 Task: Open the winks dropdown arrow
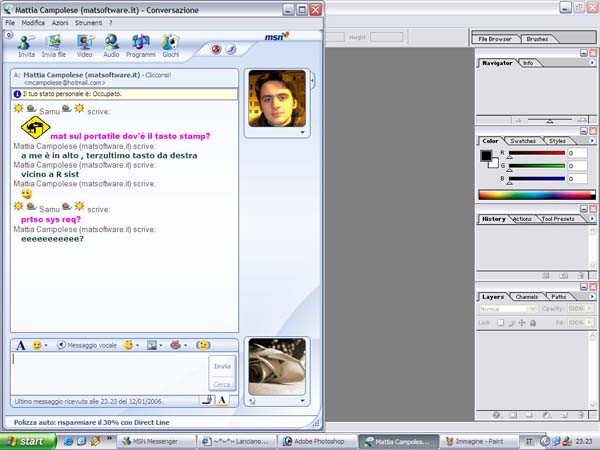[137, 346]
